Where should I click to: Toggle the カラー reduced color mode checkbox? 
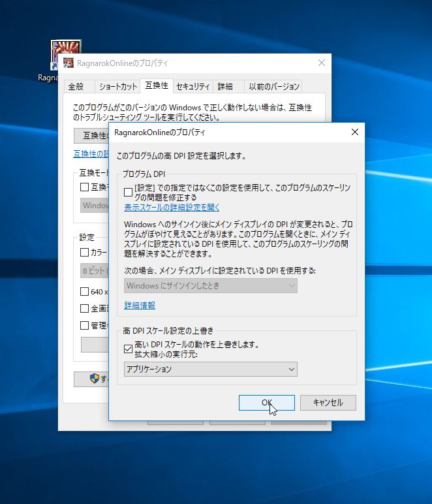pyautogui.click(x=84, y=252)
